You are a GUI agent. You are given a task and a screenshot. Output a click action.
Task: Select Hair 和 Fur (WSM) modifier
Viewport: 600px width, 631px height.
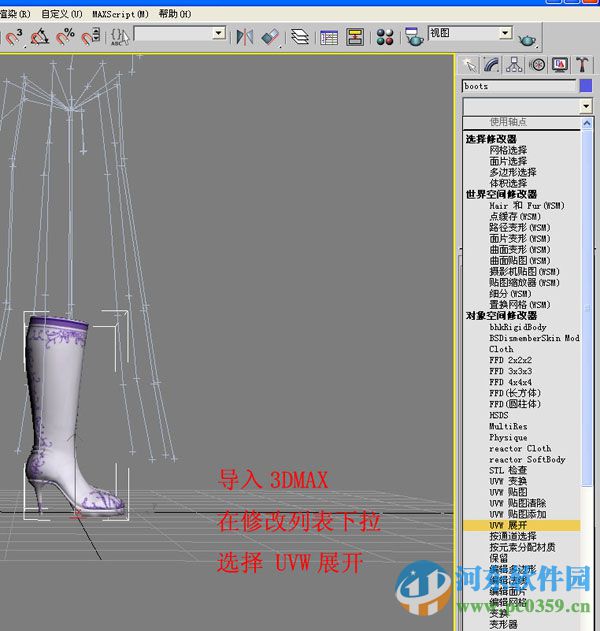click(x=527, y=205)
